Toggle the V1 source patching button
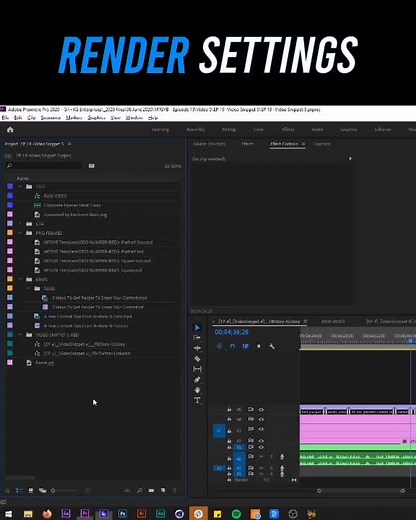This screenshot has height=520, width=416. click(x=219, y=431)
